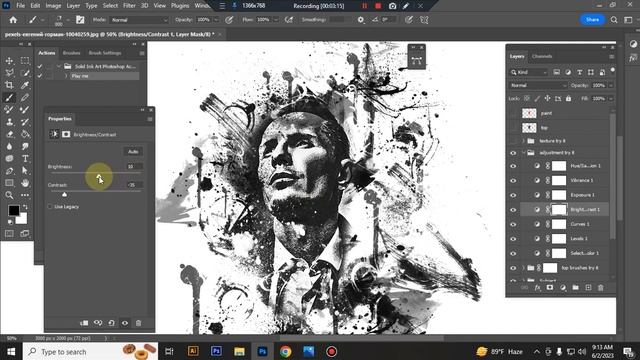The image size is (640, 360).
Task: Enable the Use Legacy checkbox
Action: tap(50, 207)
